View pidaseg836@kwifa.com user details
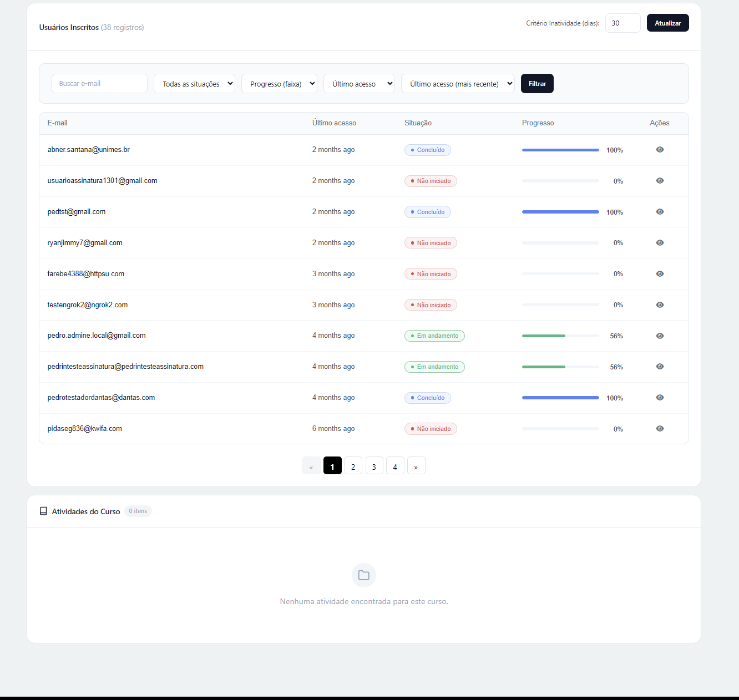 660,429
